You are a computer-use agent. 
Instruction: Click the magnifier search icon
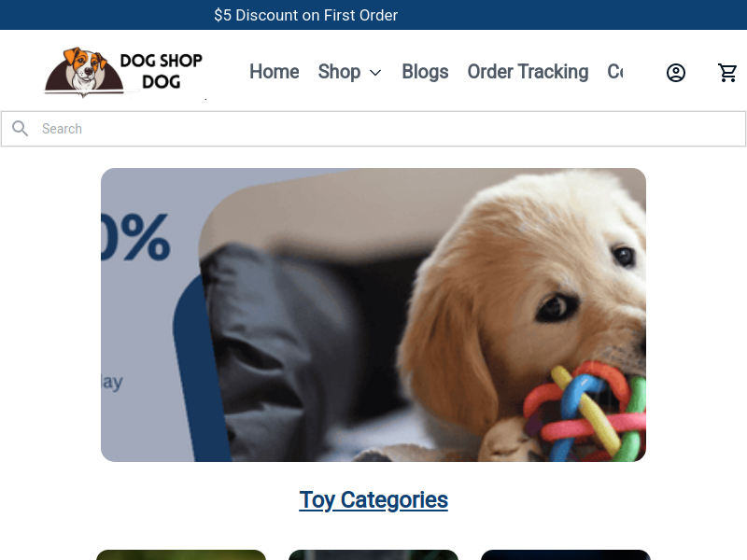(x=20, y=129)
